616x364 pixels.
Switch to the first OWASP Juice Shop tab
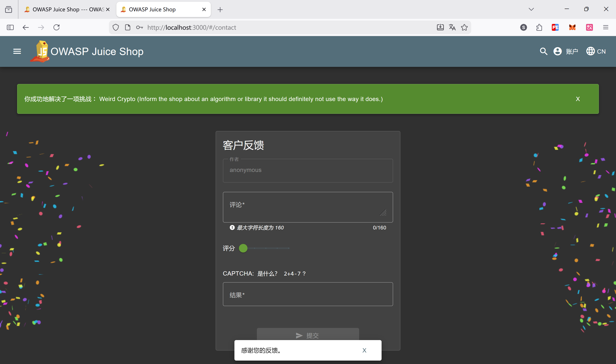coord(65,9)
